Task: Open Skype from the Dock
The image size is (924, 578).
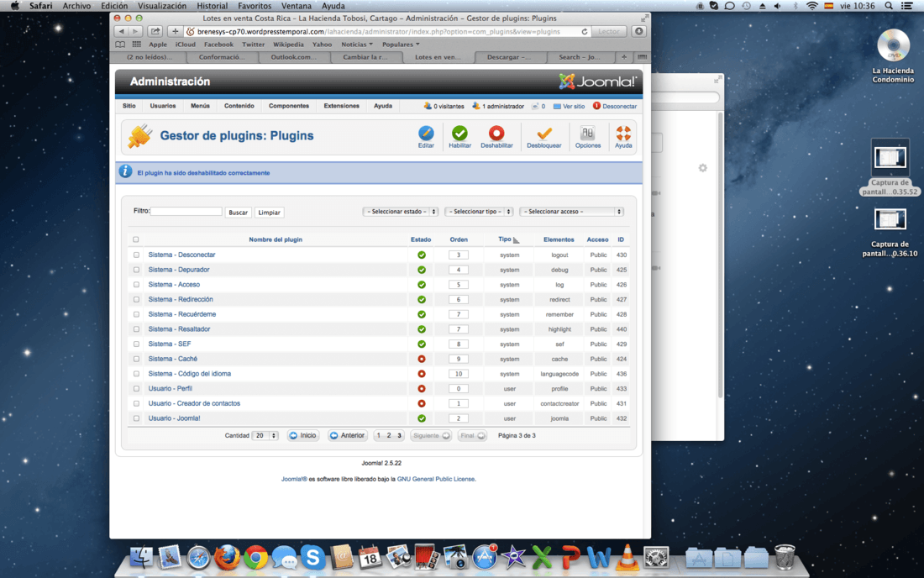Action: (313, 557)
